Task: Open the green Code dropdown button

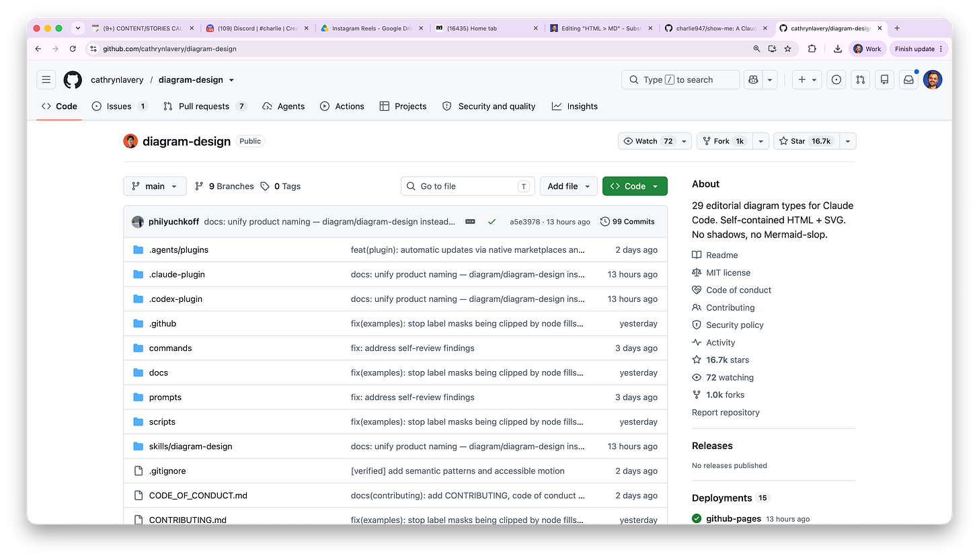Action: [635, 186]
